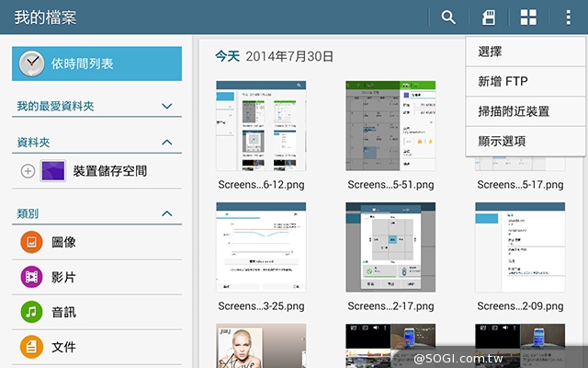Open thumbnail of Screens...6-12.png
Screen dimensions: 588x368
(261, 126)
